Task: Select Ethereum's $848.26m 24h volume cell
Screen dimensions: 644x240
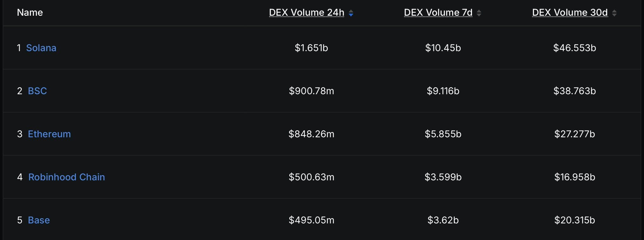Action: pyautogui.click(x=311, y=134)
